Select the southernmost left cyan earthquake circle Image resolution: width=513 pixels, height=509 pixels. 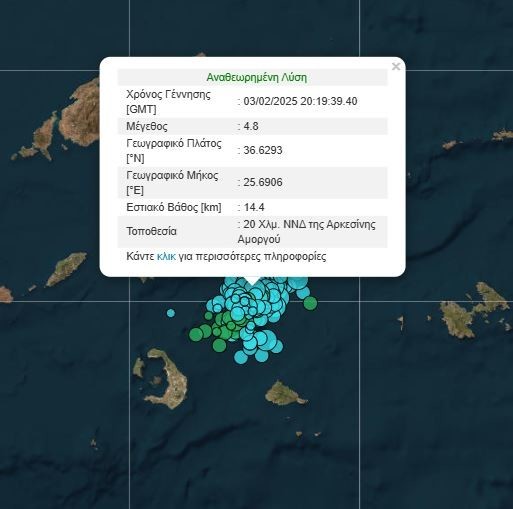[241, 357]
